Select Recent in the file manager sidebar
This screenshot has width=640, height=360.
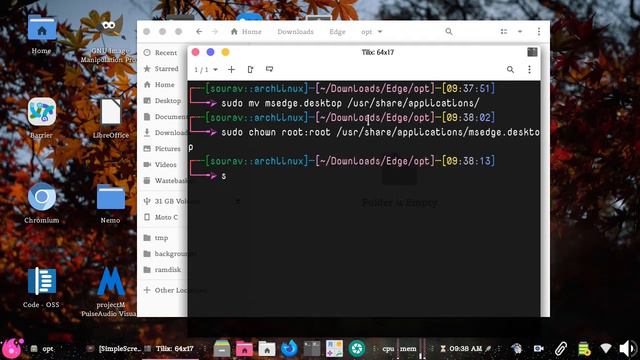(x=162, y=53)
